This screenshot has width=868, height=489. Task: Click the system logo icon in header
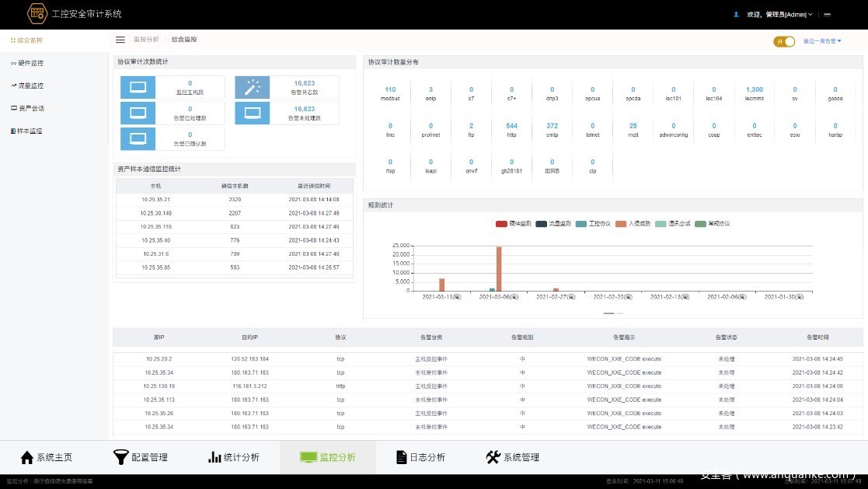(x=37, y=13)
